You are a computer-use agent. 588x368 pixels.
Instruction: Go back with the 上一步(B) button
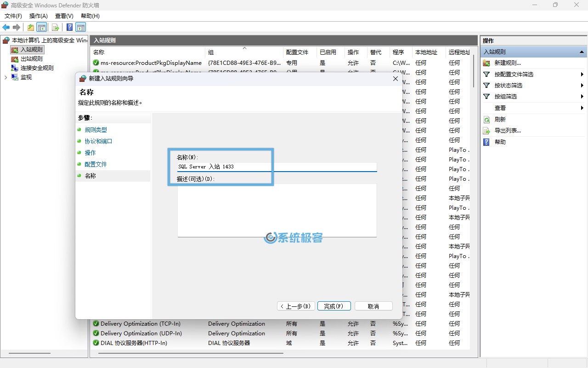point(296,306)
